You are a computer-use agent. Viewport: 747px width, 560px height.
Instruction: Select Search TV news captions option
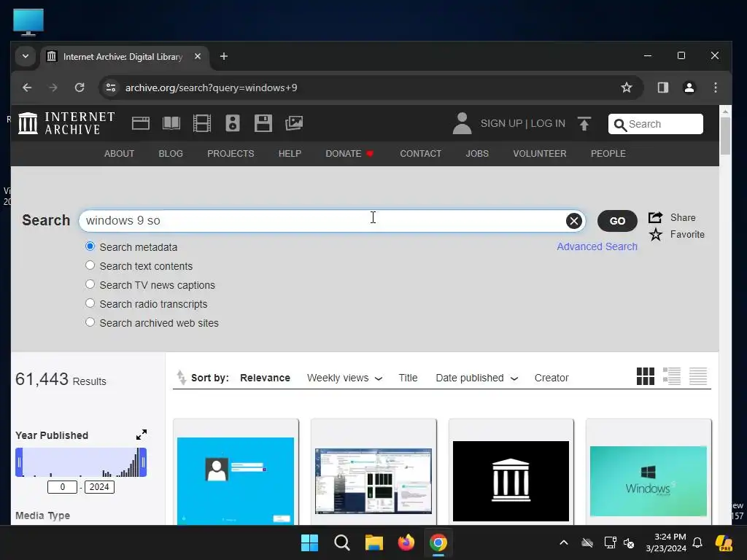pyautogui.click(x=90, y=285)
